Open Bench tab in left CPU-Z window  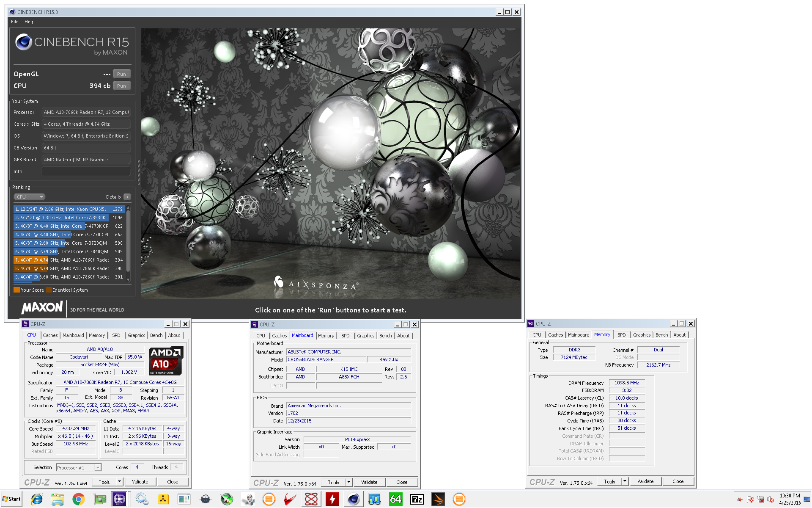click(156, 335)
